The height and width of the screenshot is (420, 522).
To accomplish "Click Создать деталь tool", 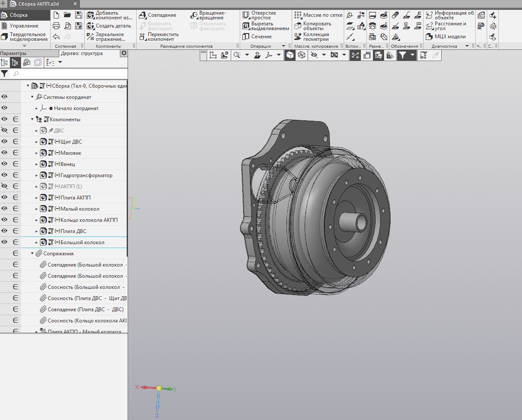I will coord(109,26).
